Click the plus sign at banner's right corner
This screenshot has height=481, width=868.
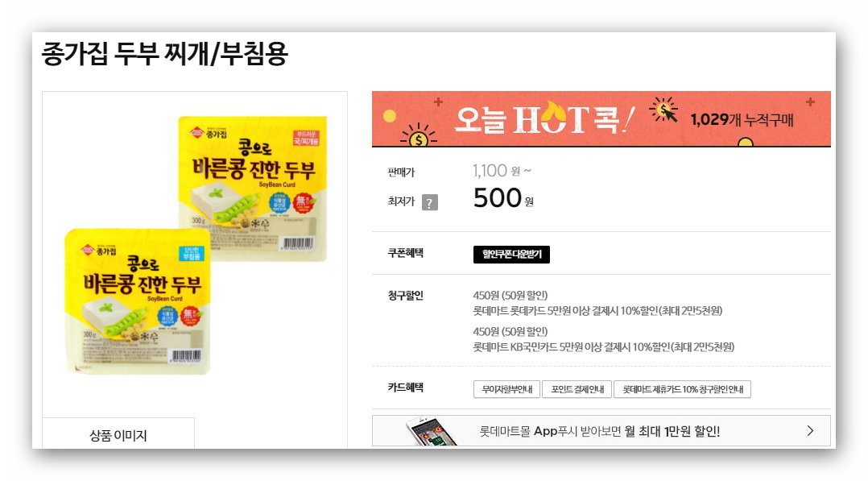(810, 102)
